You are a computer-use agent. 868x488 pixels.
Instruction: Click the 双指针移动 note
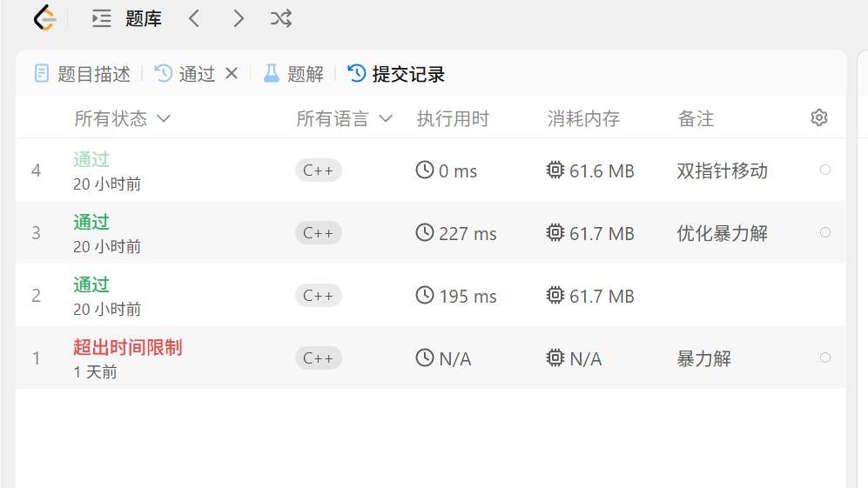(722, 171)
